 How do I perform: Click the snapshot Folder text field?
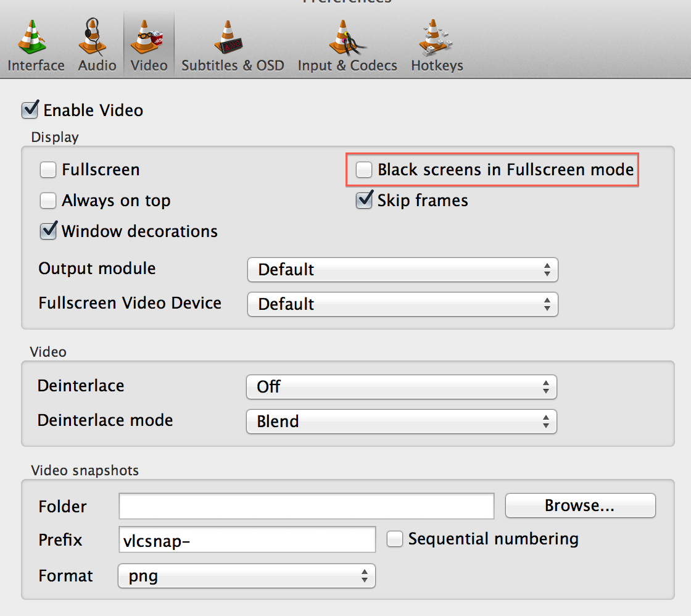click(x=306, y=506)
